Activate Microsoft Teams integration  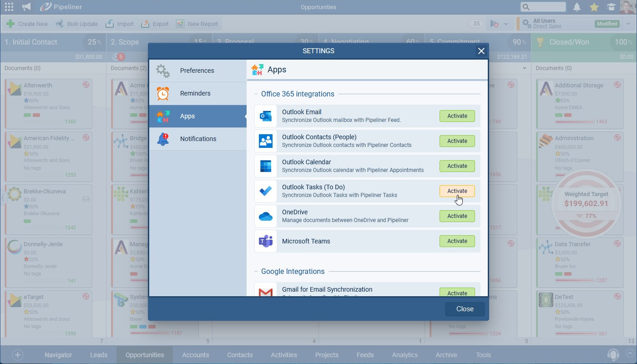pyautogui.click(x=457, y=241)
